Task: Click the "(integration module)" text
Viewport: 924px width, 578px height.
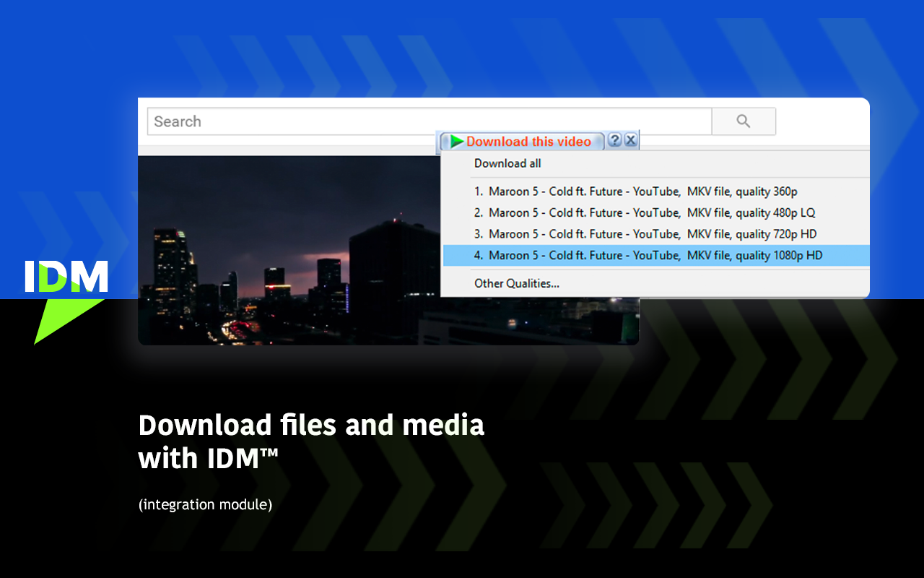Action: click(x=205, y=504)
